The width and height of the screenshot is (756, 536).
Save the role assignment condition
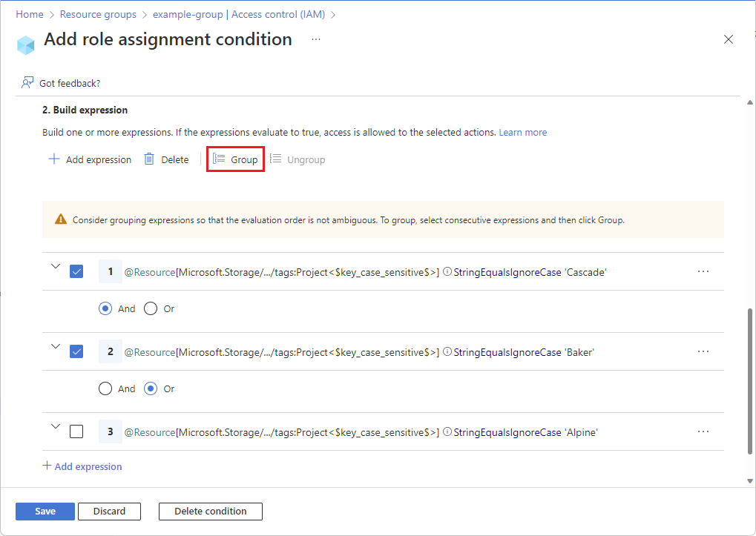point(45,511)
